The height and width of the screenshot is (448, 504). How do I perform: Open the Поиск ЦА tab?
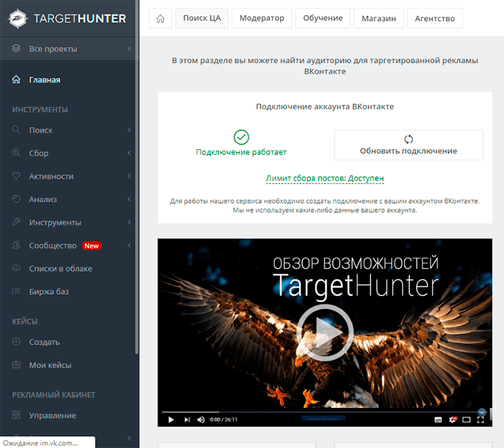pos(202,18)
